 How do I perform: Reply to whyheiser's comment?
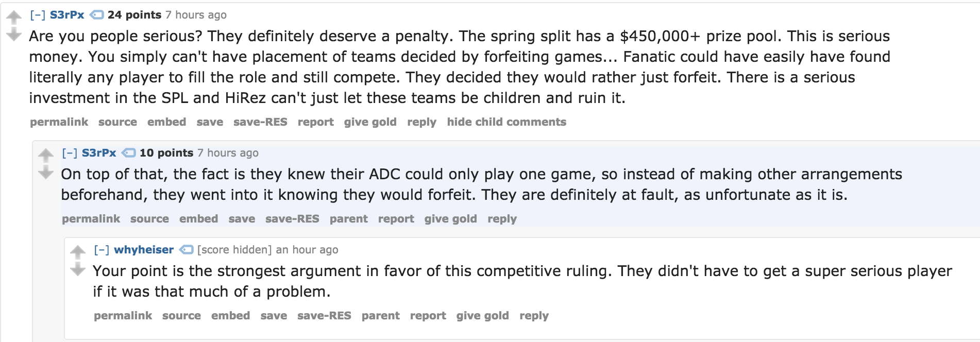(x=534, y=316)
